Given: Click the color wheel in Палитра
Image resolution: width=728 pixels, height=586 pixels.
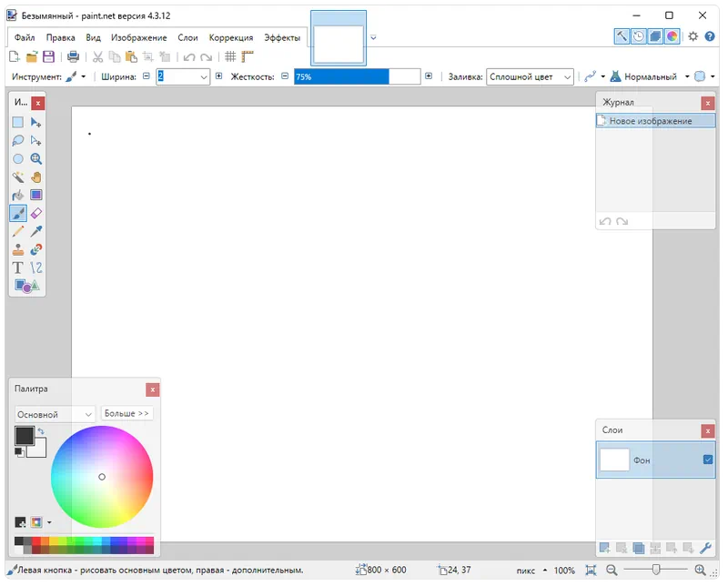Looking at the screenshot, I should tap(102, 477).
